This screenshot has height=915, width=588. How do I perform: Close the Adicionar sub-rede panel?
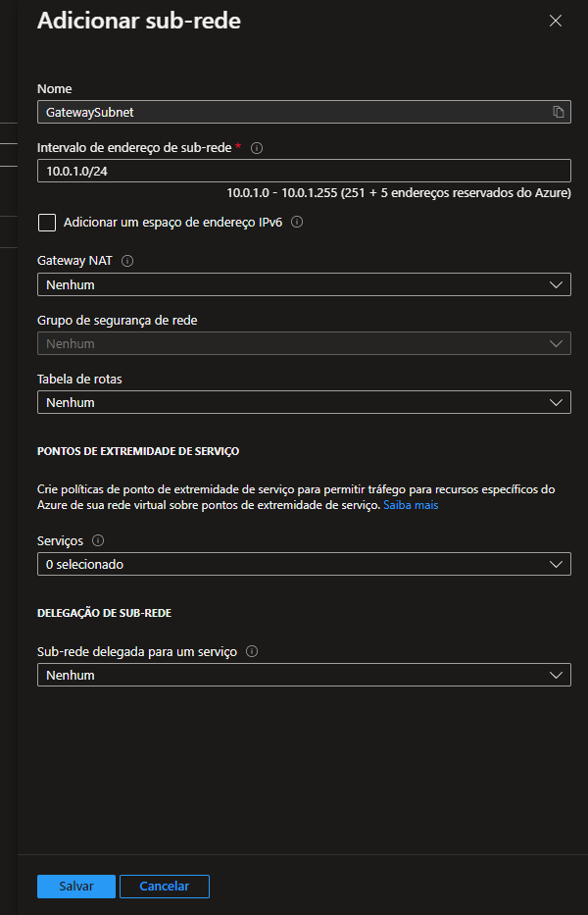click(x=556, y=21)
